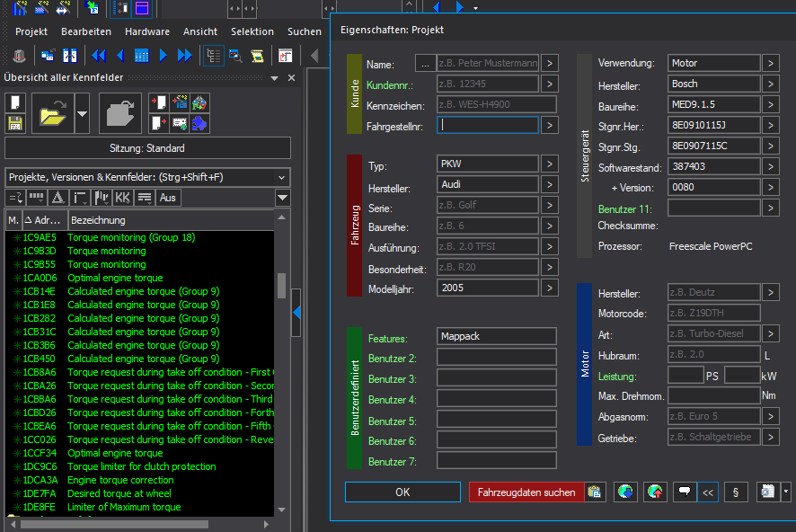
Task: Click the globe icon with blue down arrow
Action: coord(626,492)
